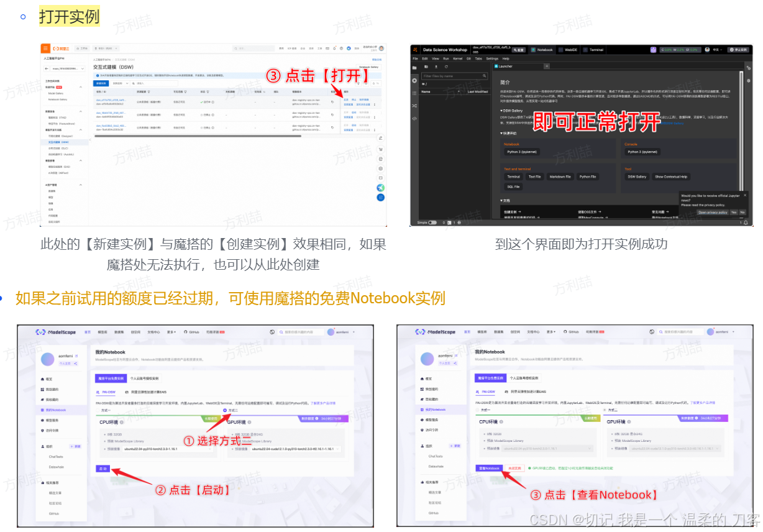This screenshot has width=763, height=532.
Task: Click the globe language icon in left ModelScope header
Action: coord(272,332)
